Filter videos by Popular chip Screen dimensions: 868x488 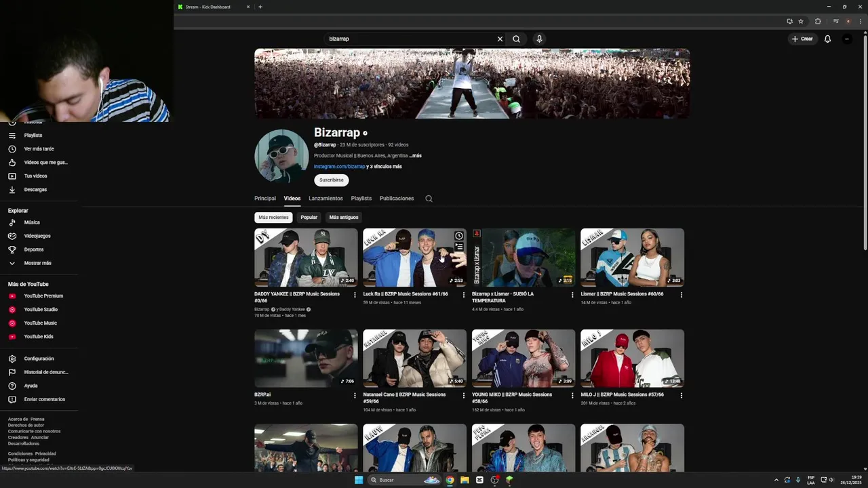(x=309, y=218)
